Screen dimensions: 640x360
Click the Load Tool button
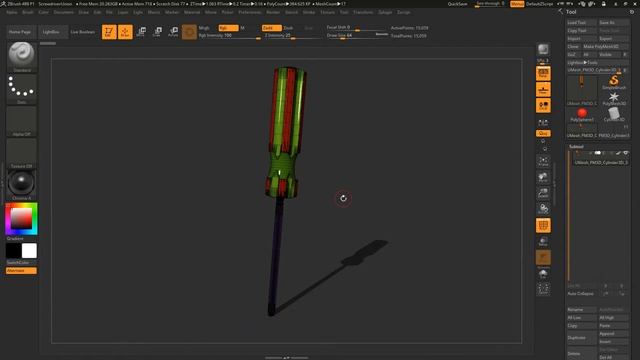tap(581, 22)
